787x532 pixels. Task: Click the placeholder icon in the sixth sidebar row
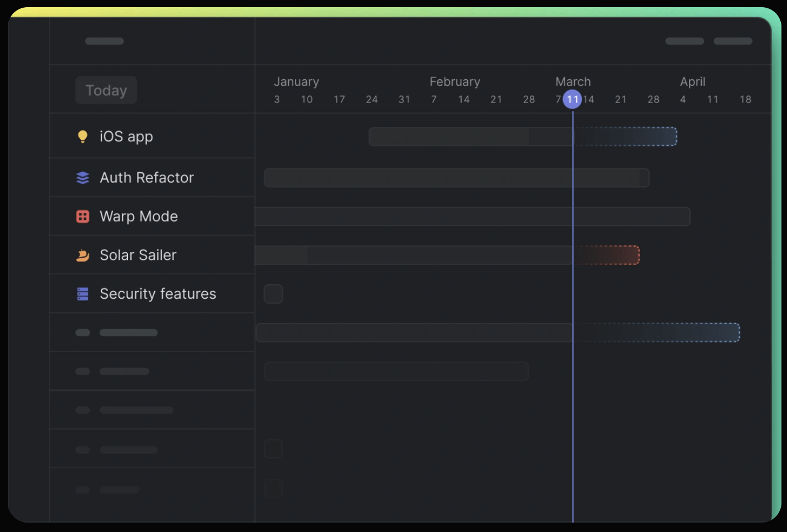(x=83, y=332)
